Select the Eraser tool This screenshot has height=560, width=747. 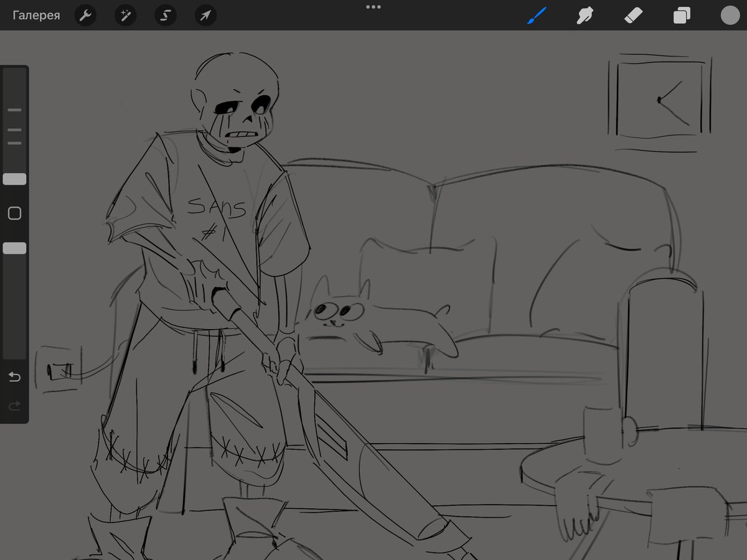coord(633,16)
